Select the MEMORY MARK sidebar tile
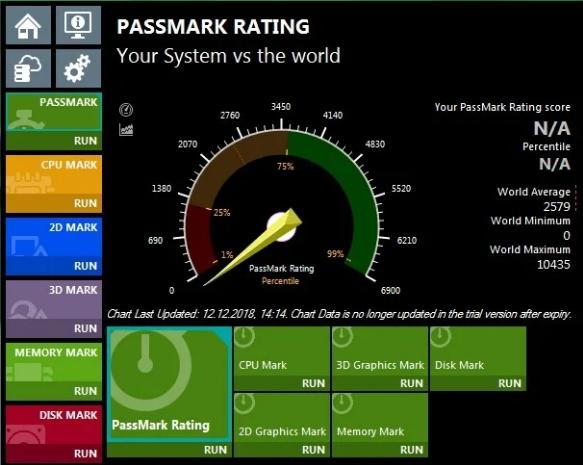583x465 pixels. 54,363
